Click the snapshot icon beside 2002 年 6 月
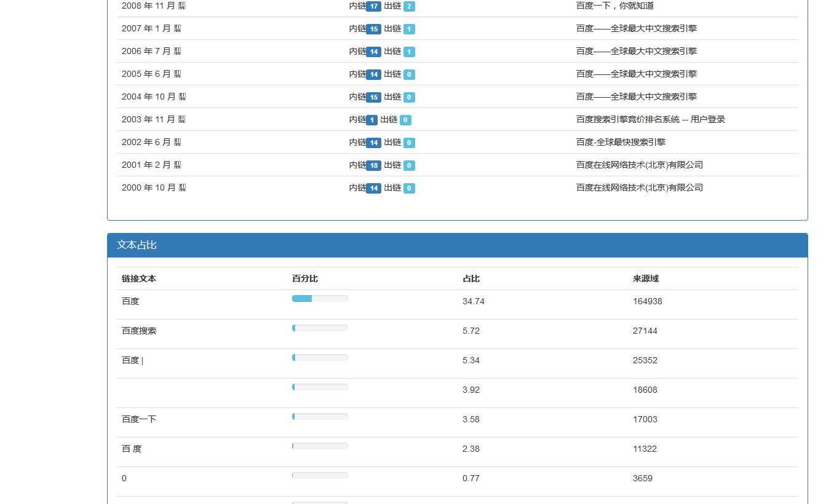Image resolution: width=834 pixels, height=504 pixels. click(178, 142)
